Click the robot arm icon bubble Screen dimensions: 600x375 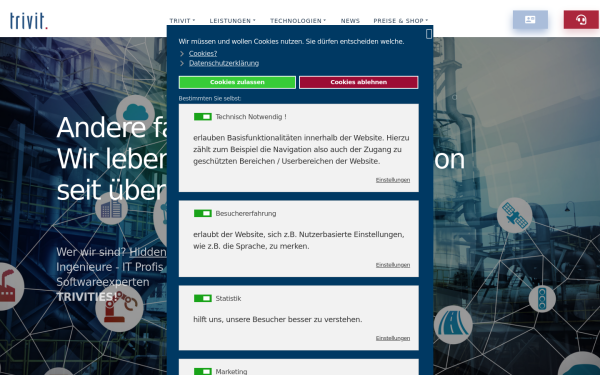(119, 308)
